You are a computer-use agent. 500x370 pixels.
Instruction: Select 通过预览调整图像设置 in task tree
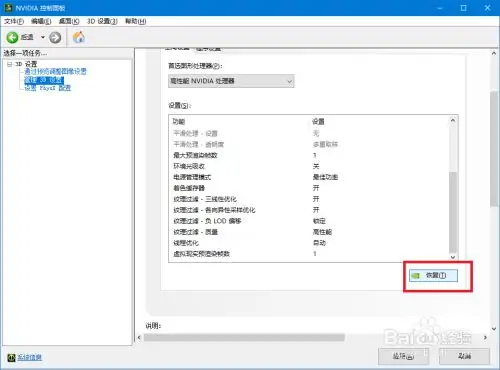click(55, 71)
